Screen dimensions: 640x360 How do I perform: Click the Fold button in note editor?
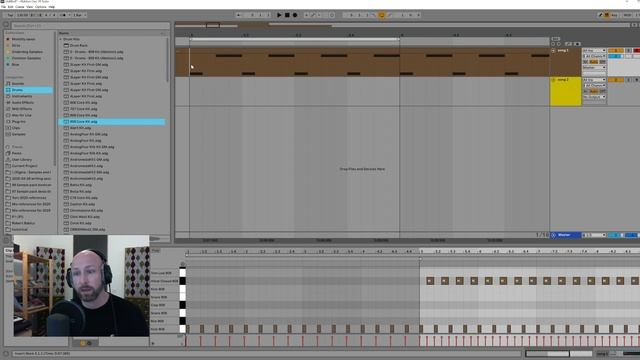point(156,251)
